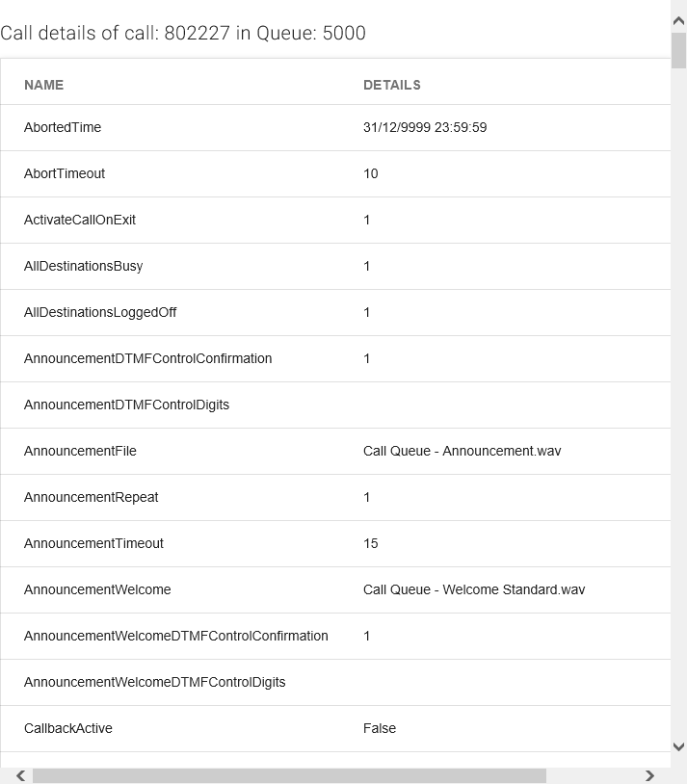The image size is (687, 784).
Task: Select the AbortTimeout row name
Action: tap(65, 173)
